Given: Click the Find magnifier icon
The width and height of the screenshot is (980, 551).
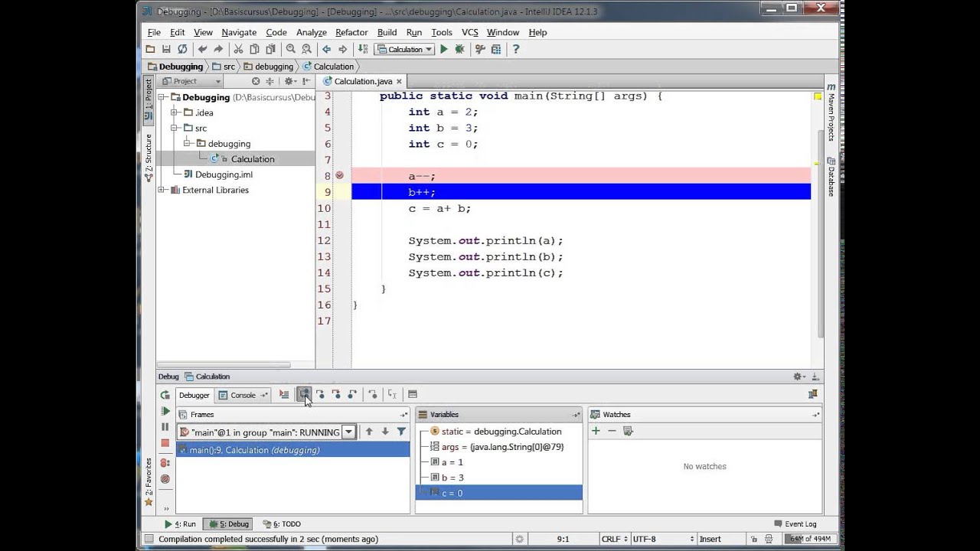Looking at the screenshot, I should pos(290,49).
